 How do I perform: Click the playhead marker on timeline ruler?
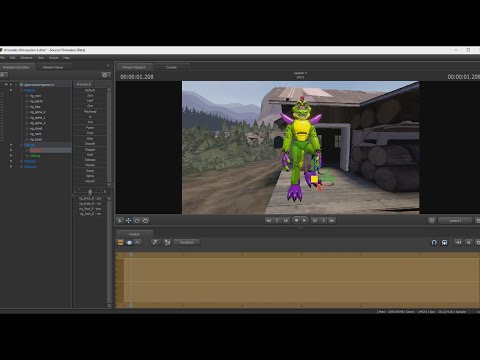coord(131,254)
